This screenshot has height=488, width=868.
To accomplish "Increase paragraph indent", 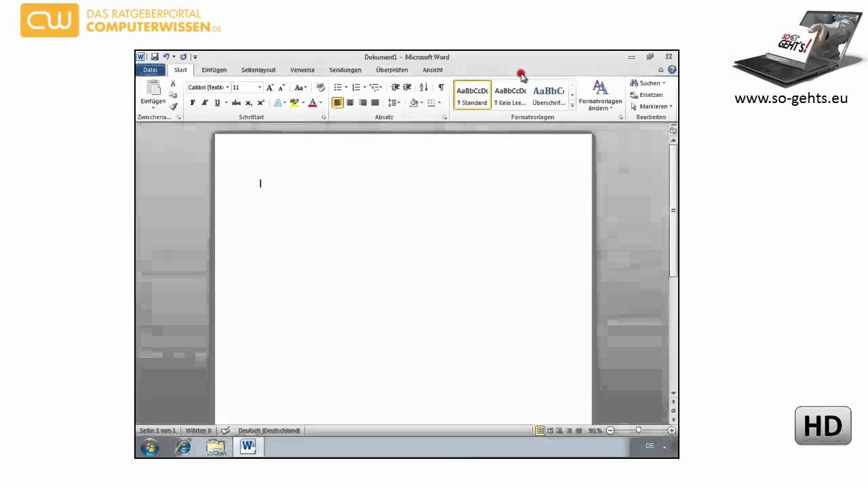I will (x=408, y=87).
